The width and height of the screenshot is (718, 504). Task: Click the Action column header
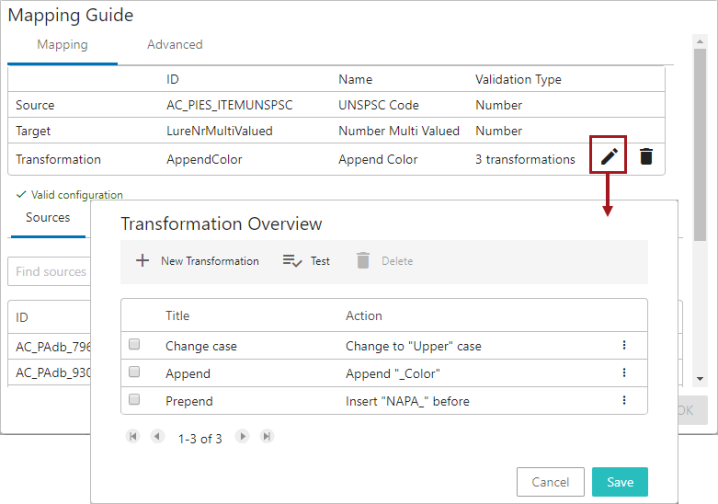(364, 316)
